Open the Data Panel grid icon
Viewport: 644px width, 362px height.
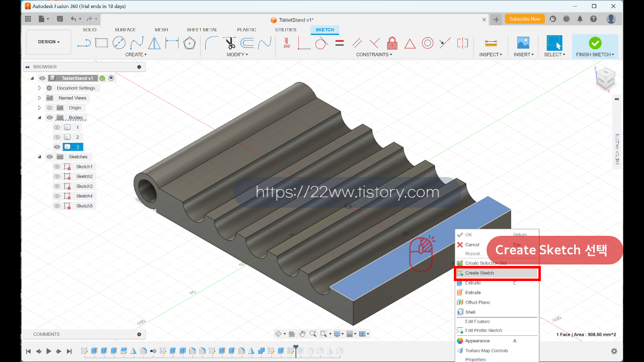28,19
